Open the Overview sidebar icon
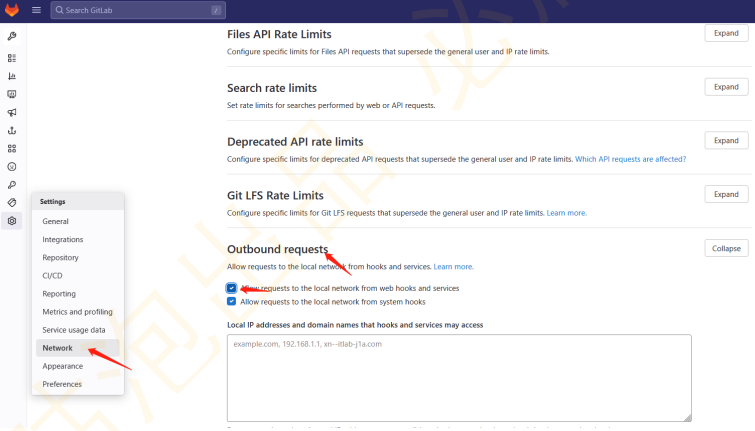The image size is (755, 431). (12, 58)
